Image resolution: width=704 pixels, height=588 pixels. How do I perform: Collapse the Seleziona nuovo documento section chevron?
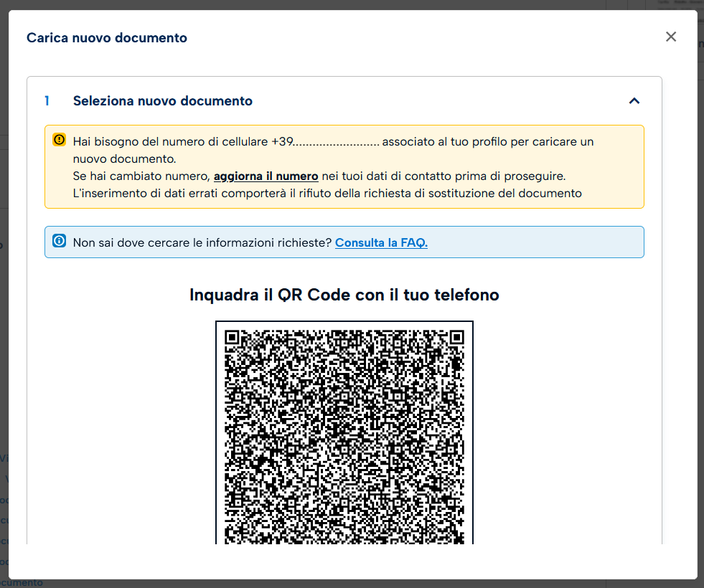634,101
